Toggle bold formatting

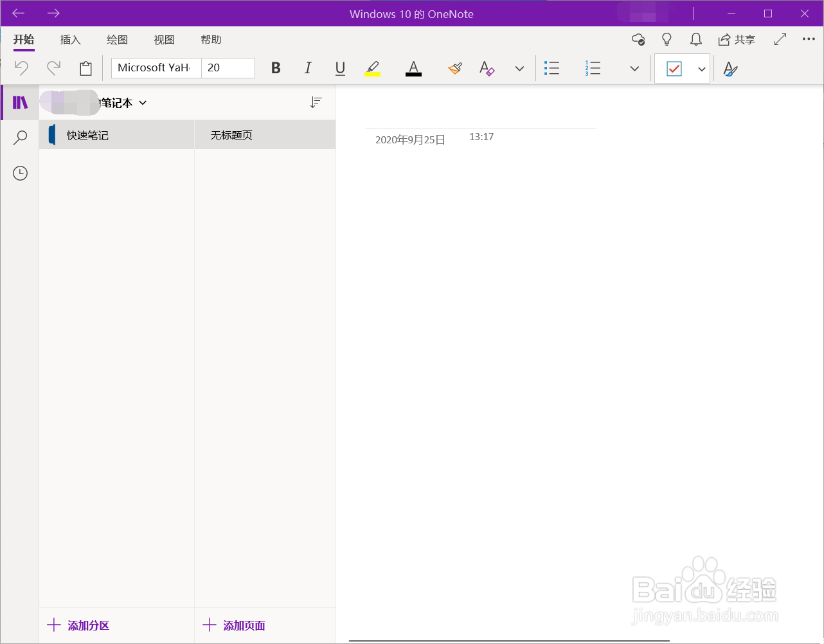tap(276, 68)
